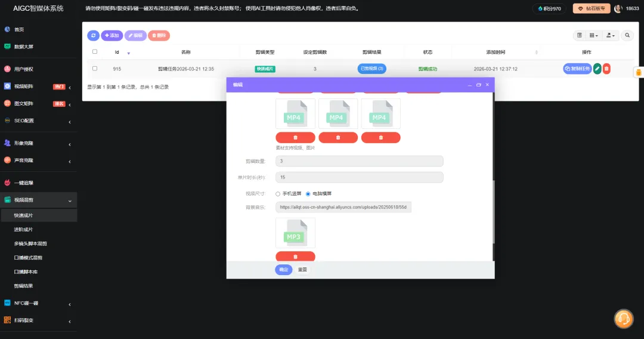Click the 积分970 points badge
The image size is (644, 339).
550,8
